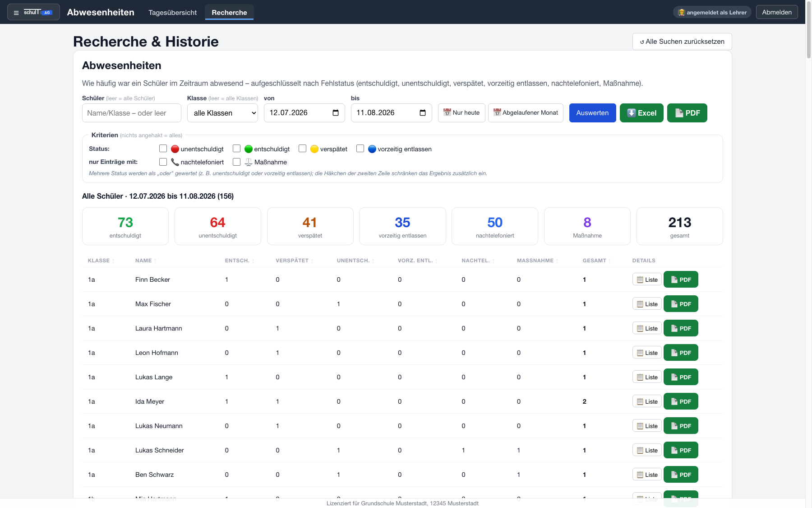Click the calendar icon in the von date field

tap(336, 113)
